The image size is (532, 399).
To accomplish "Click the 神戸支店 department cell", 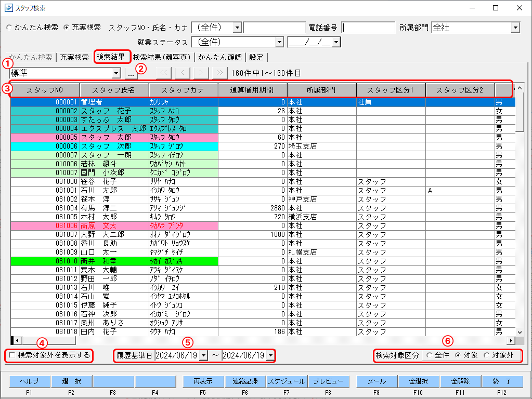I will [322, 199].
